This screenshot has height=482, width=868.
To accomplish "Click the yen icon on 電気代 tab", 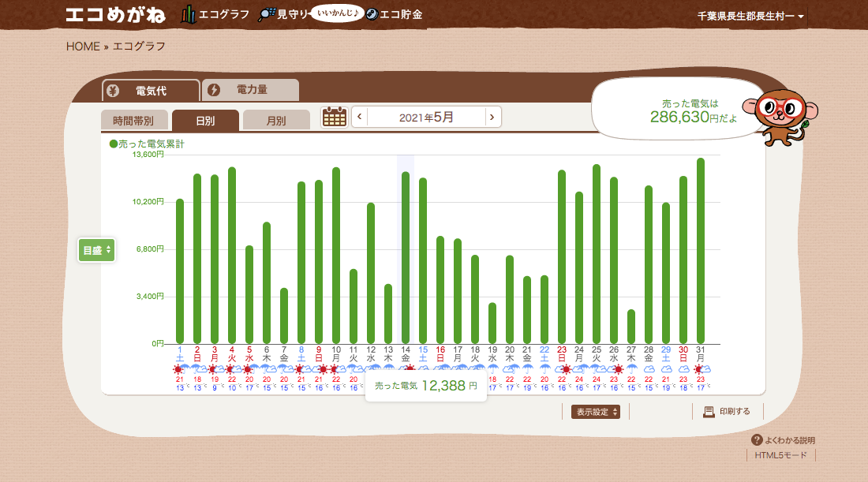I will tap(113, 91).
